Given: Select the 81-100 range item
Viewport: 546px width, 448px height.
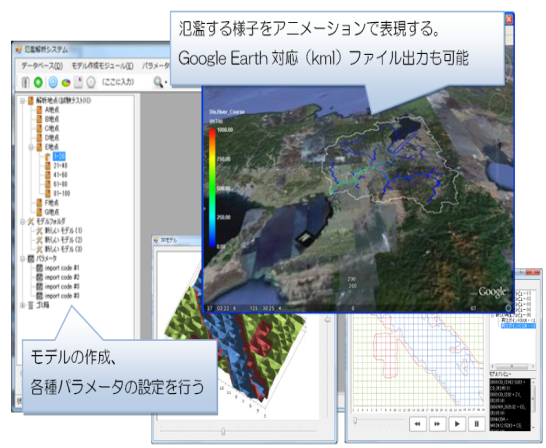Looking at the screenshot, I should pyautogui.click(x=62, y=194).
